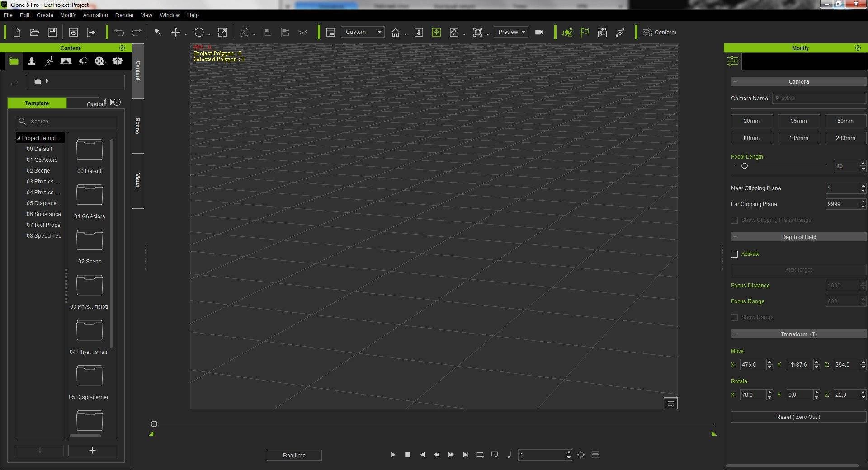The image size is (868, 470).
Task: Set the camera lens to 200mm
Action: pyautogui.click(x=845, y=138)
